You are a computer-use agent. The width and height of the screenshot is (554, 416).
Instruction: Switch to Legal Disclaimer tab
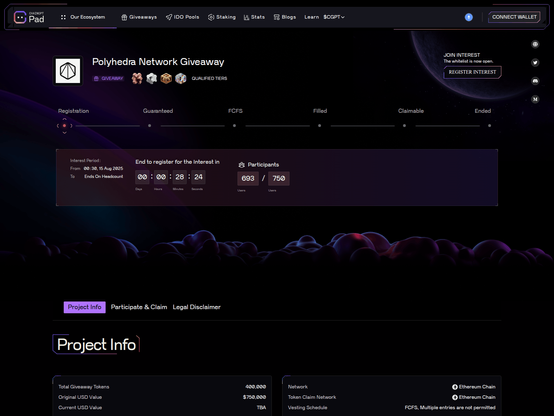pyautogui.click(x=196, y=307)
